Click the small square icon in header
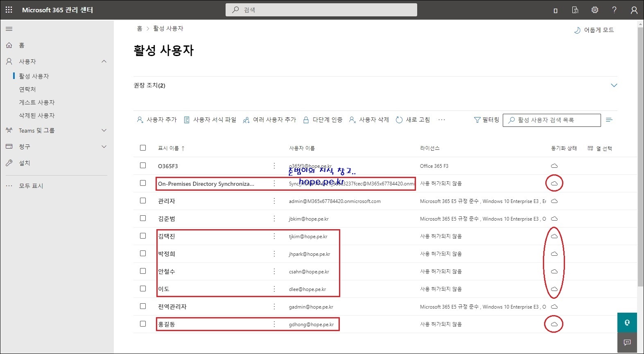 pos(556,11)
